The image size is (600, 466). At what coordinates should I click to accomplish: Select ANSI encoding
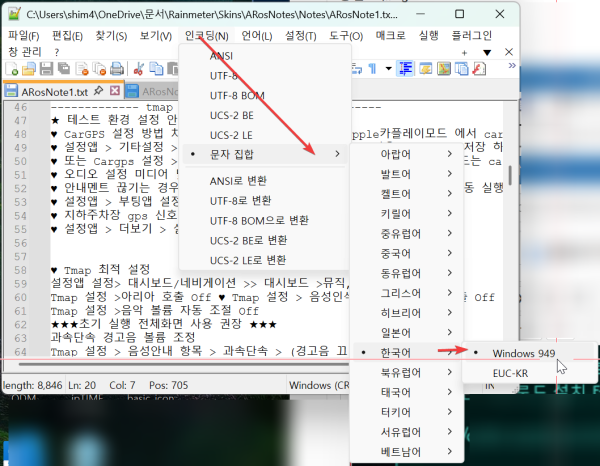pyautogui.click(x=265, y=56)
